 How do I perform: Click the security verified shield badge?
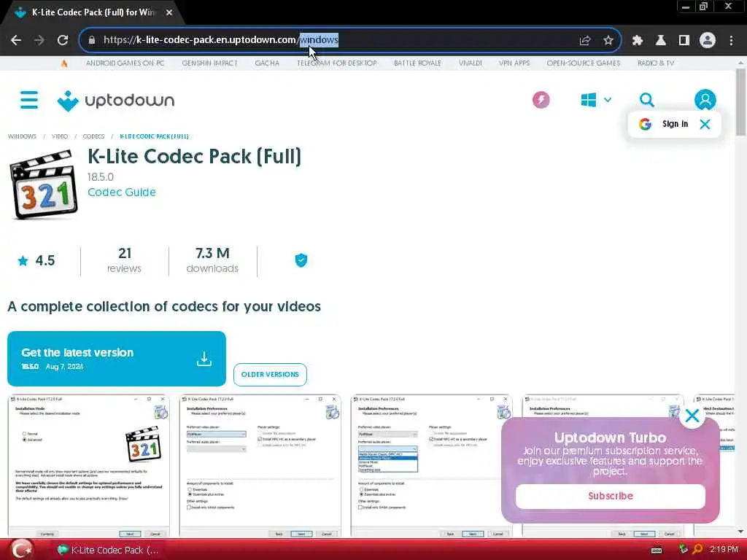tap(301, 260)
